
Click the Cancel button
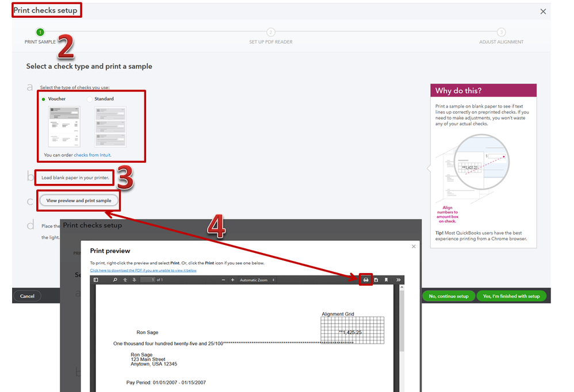click(27, 296)
